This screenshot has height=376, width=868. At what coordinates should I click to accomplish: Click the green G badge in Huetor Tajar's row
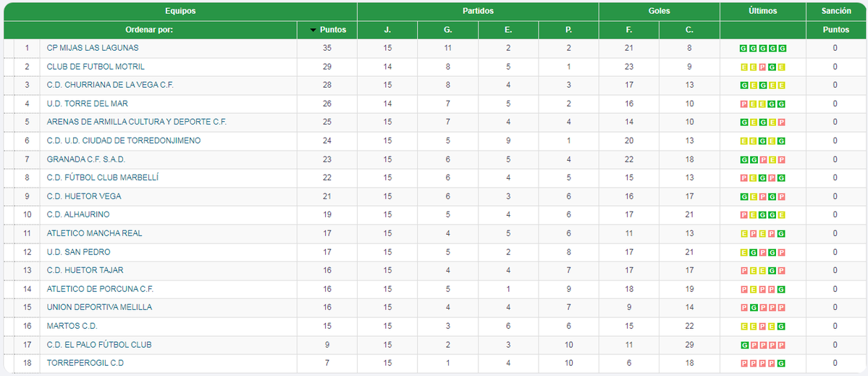tap(772, 270)
